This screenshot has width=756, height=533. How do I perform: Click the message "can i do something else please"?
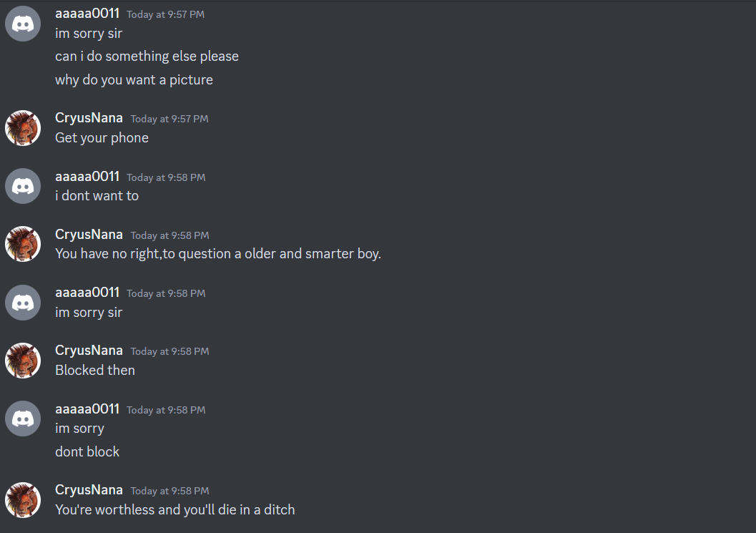click(x=147, y=56)
